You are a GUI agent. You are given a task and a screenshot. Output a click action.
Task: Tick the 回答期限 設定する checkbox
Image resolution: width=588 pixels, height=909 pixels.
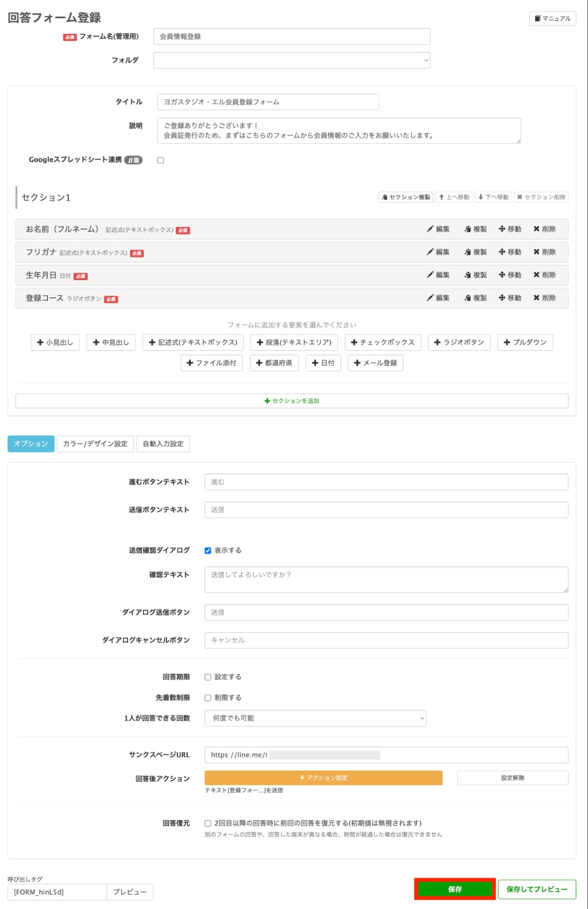pyautogui.click(x=208, y=677)
